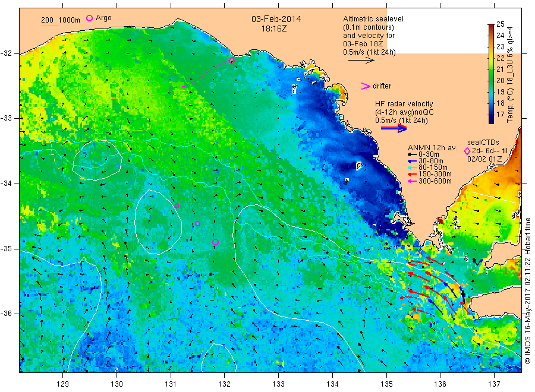Click the seal CTD diamond marker near coast

[232, 61]
